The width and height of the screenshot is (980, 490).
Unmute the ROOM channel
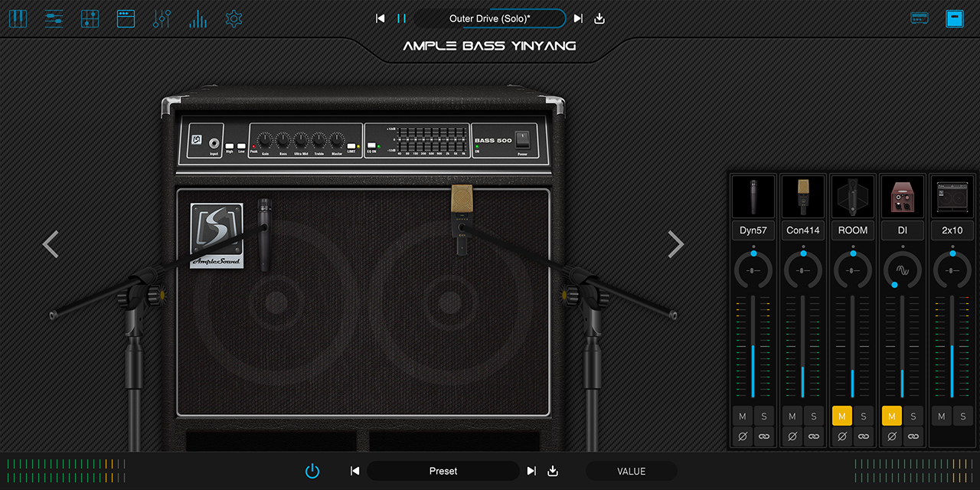[x=841, y=416]
